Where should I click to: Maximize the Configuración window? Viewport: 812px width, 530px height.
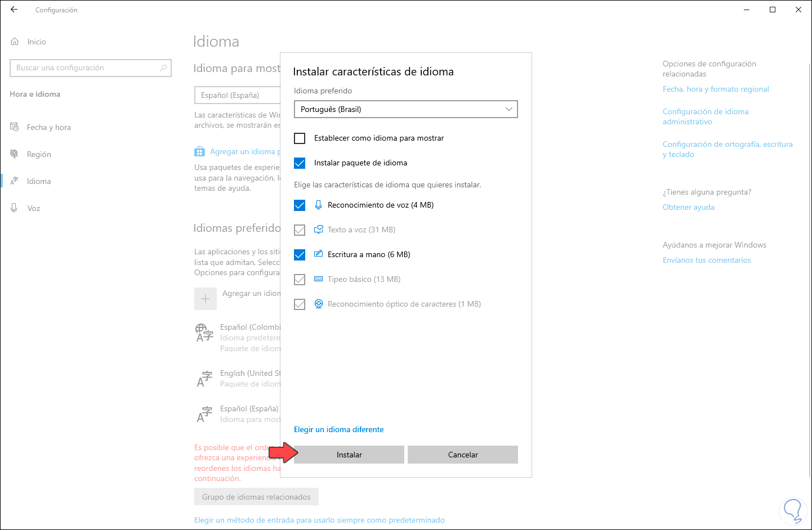773,10
